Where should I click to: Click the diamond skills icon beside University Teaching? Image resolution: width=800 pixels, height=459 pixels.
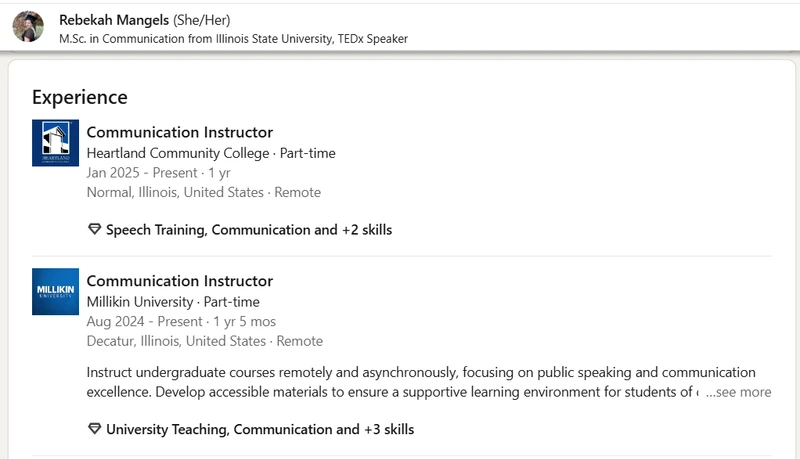click(x=94, y=428)
